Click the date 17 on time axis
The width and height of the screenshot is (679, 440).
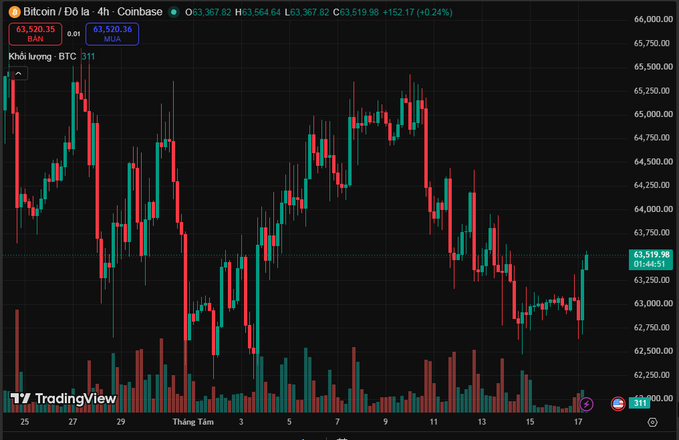pos(578,422)
